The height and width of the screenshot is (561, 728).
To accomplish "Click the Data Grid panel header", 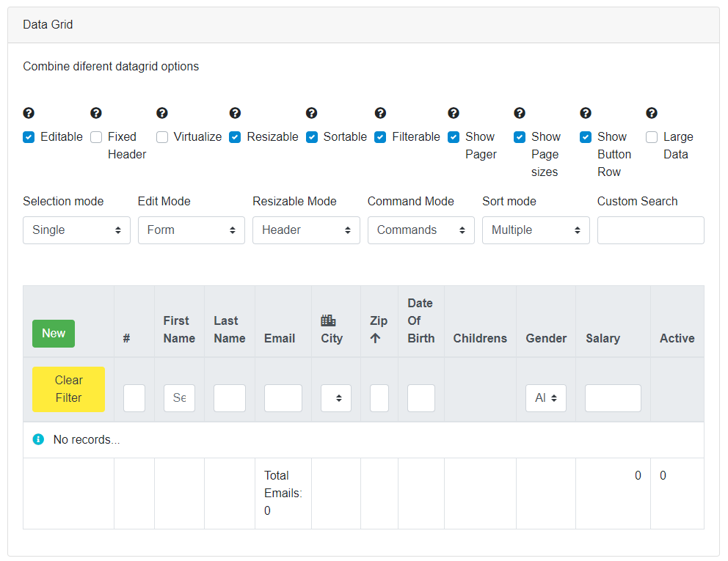I will tap(48, 24).
